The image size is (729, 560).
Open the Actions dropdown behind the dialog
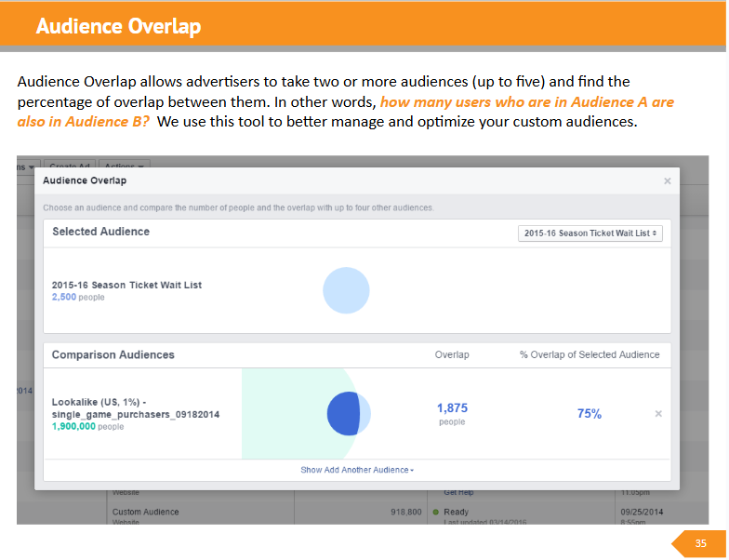117,164
